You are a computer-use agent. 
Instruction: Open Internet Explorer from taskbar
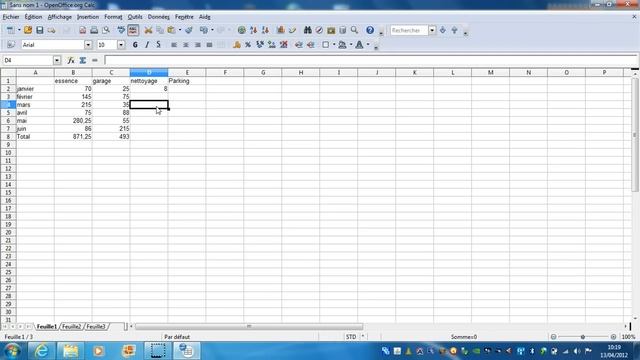[x=42, y=351]
